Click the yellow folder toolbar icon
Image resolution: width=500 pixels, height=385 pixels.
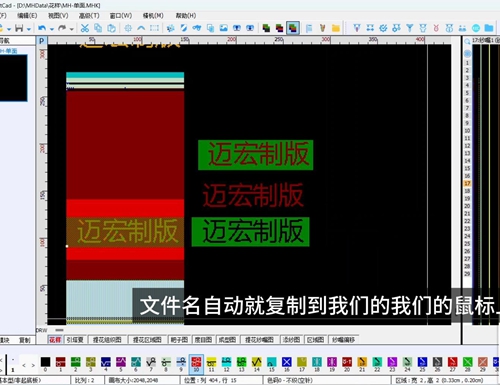click(x=336, y=28)
